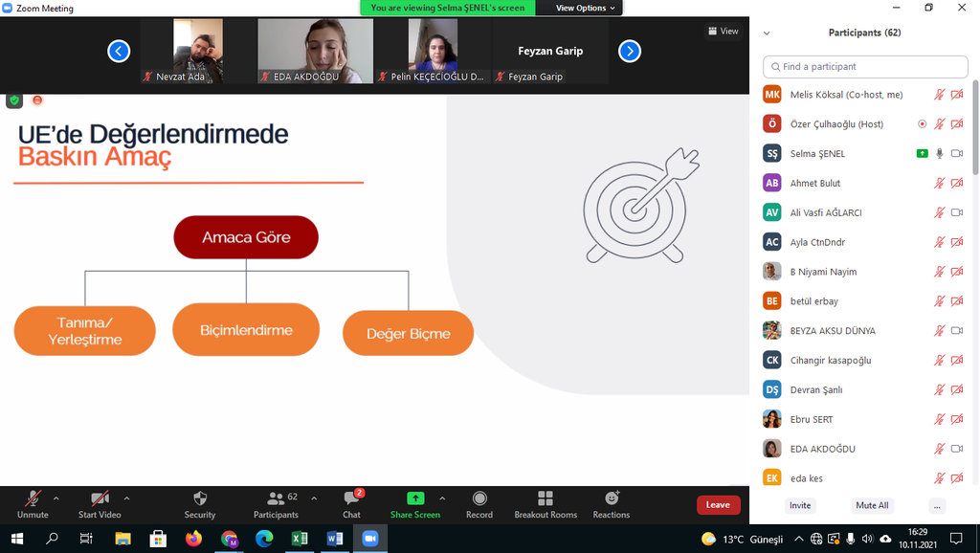The width and height of the screenshot is (980, 553).
Task: Select participant Ayla CtnDndr in list
Action: click(862, 242)
